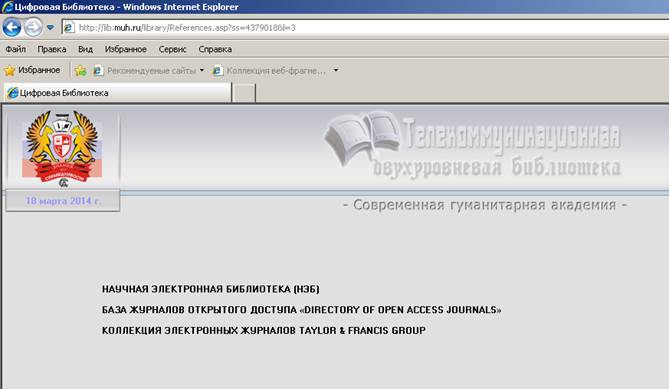
Task: Open a new blank tab
Action: click(x=244, y=93)
